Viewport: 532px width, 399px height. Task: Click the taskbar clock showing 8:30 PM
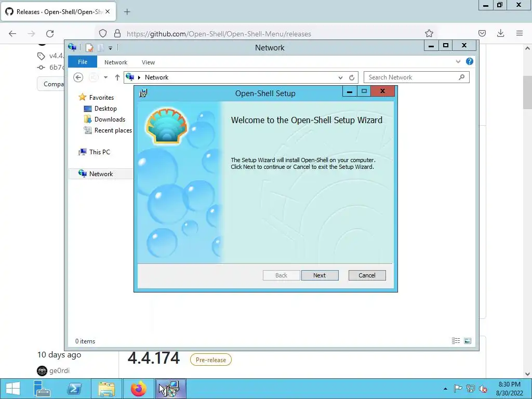click(x=509, y=389)
